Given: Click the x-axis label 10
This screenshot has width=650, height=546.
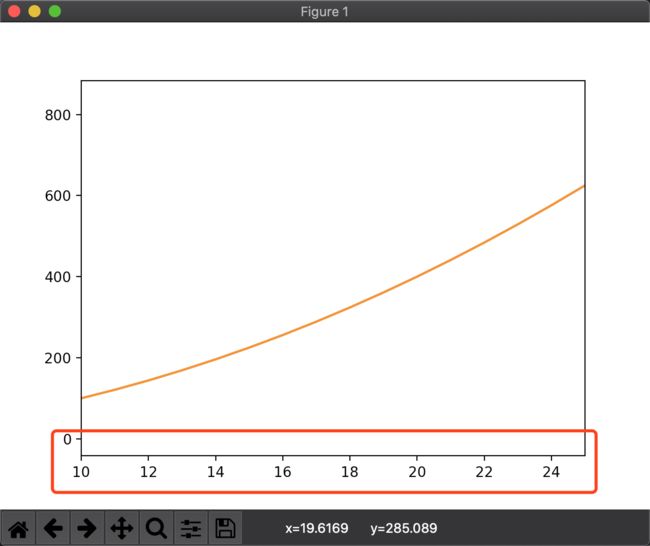Looking at the screenshot, I should point(81,472).
